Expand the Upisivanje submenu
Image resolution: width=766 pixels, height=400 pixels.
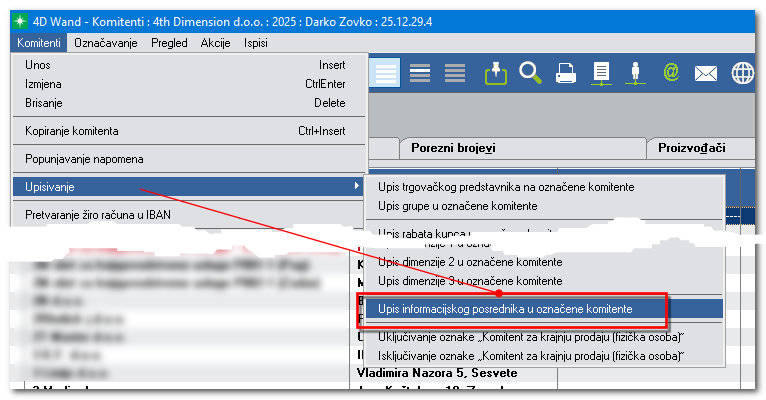[x=188, y=186]
